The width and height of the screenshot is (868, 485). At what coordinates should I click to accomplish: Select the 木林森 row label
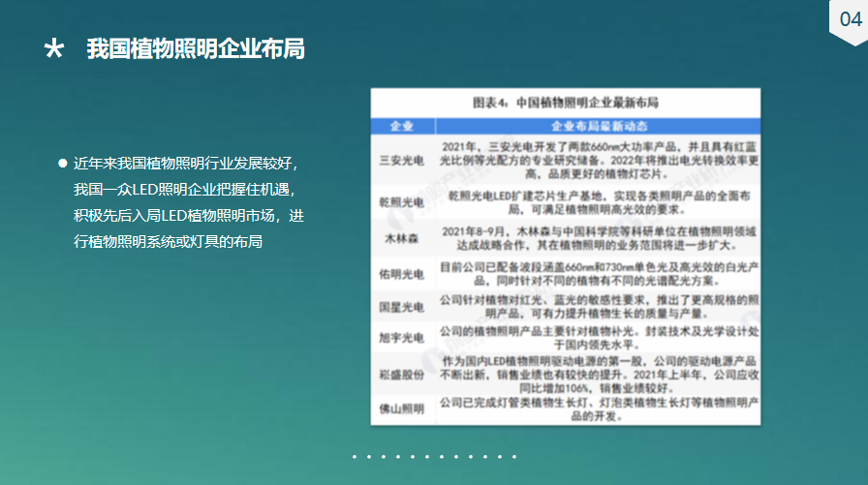[x=402, y=239]
